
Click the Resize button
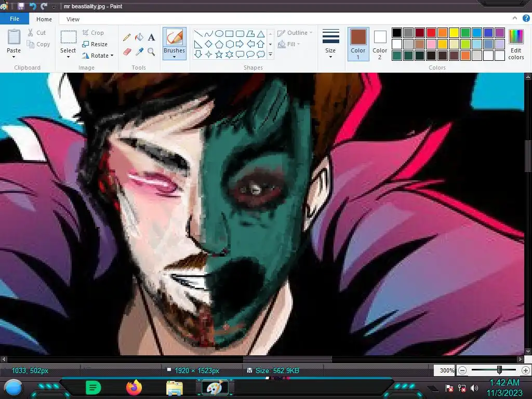[95, 44]
